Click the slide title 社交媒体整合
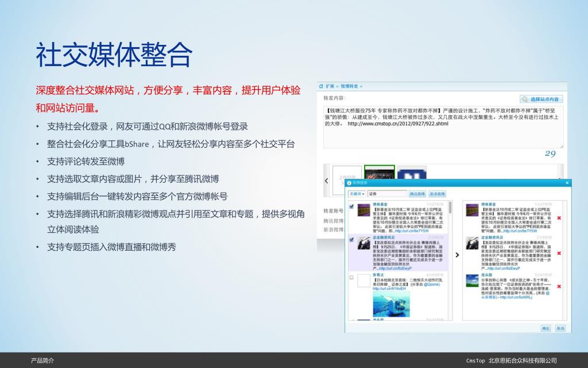The height and width of the screenshot is (368, 588). pyautogui.click(x=114, y=55)
